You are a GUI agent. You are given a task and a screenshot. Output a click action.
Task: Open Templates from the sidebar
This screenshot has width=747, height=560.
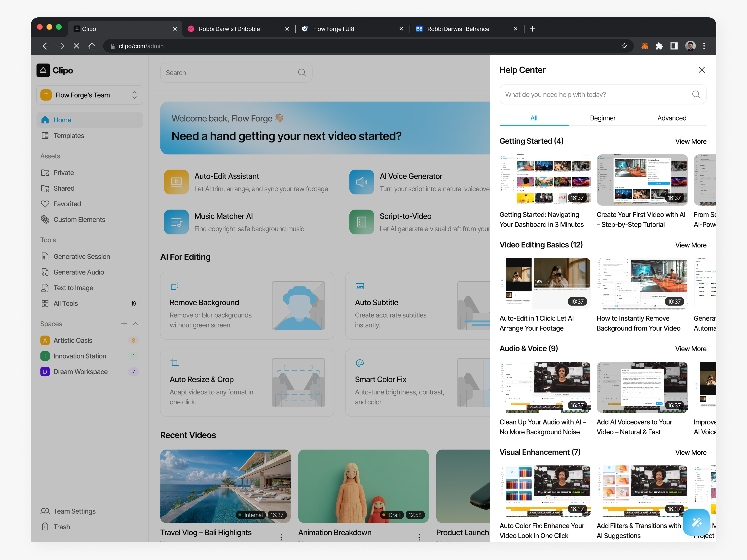tap(69, 136)
